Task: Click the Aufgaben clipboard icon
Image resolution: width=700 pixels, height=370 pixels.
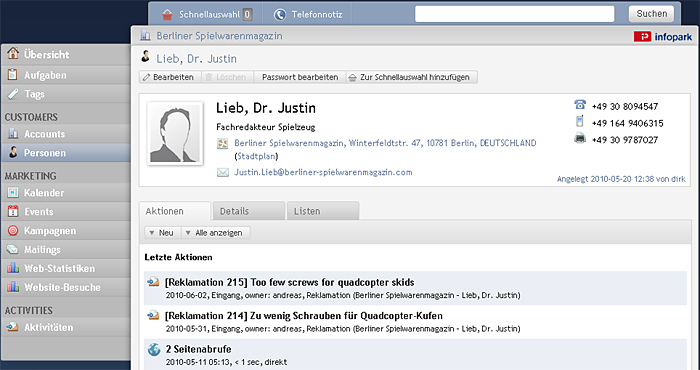Action: pyautogui.click(x=13, y=75)
